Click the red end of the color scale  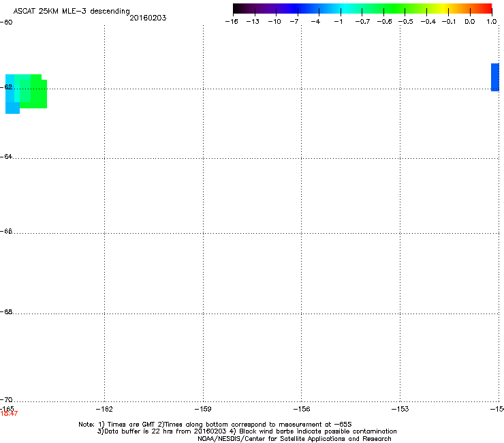[486, 8]
